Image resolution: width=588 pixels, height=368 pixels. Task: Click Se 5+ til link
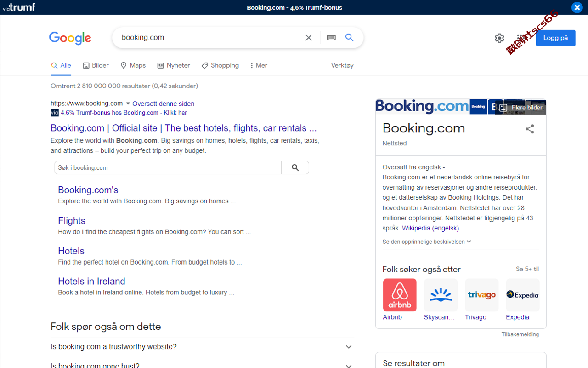point(527,269)
